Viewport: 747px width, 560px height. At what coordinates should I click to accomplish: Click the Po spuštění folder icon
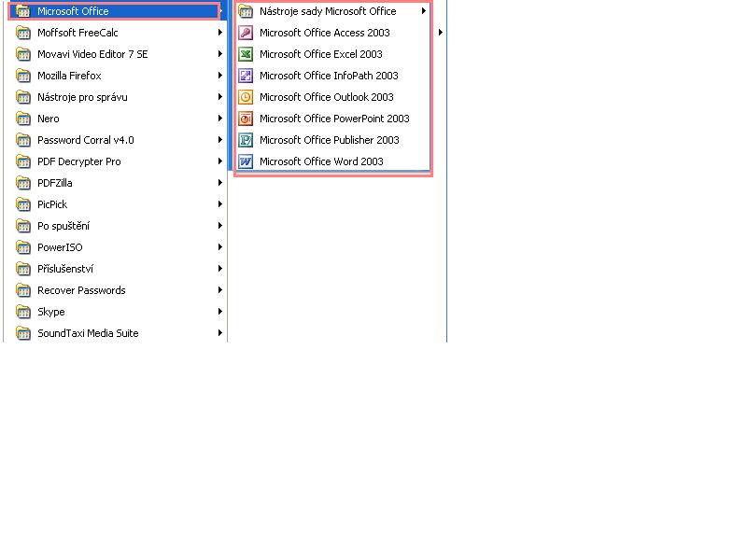click(x=22, y=226)
